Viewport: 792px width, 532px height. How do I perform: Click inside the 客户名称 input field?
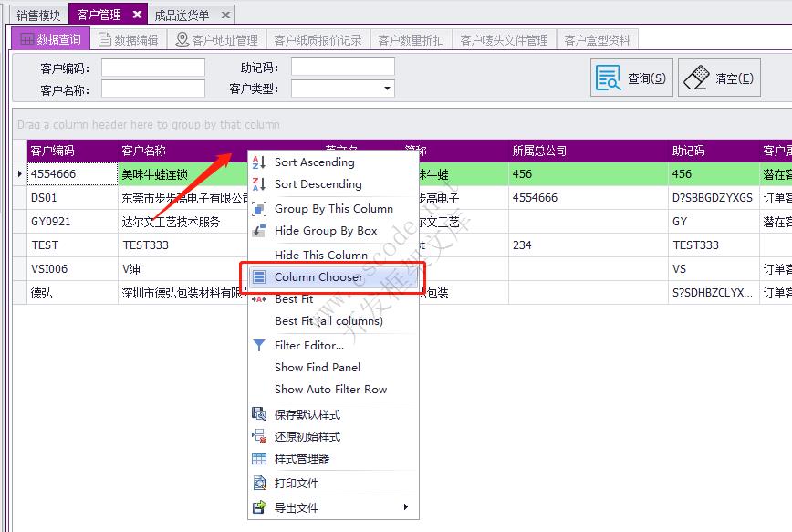pos(153,88)
